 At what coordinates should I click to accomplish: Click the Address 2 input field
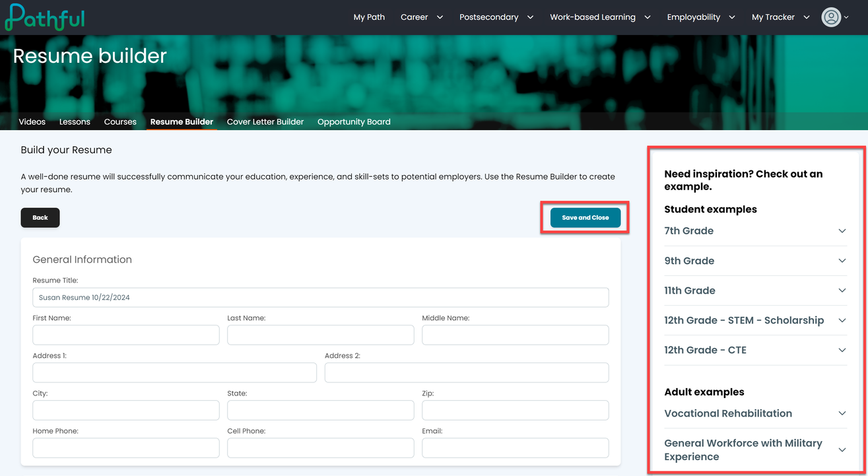(467, 372)
